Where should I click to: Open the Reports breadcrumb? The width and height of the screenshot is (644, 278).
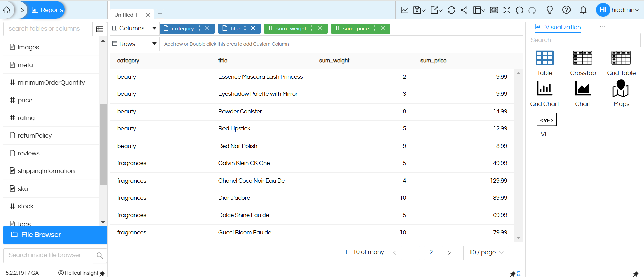47,10
